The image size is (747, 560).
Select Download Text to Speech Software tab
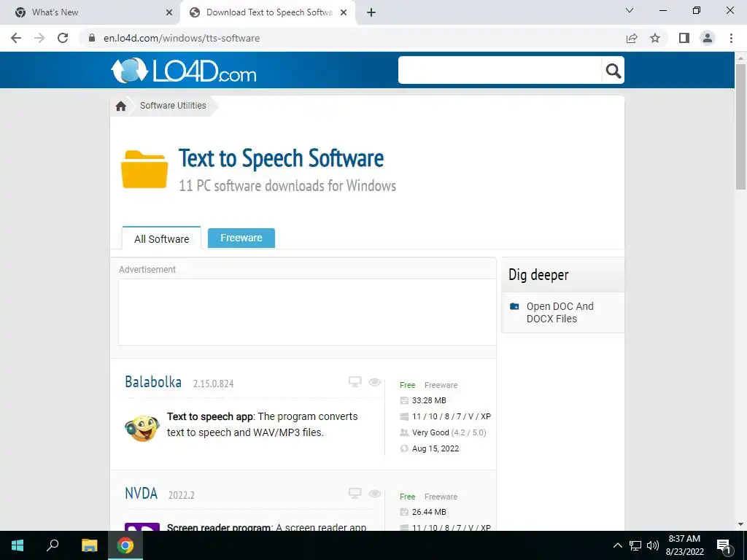pos(269,12)
